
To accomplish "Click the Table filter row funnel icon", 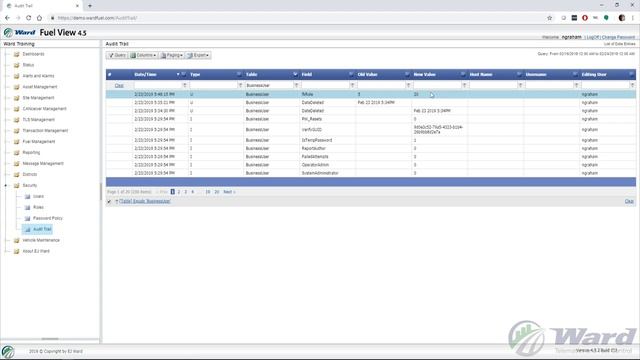I will (x=296, y=85).
